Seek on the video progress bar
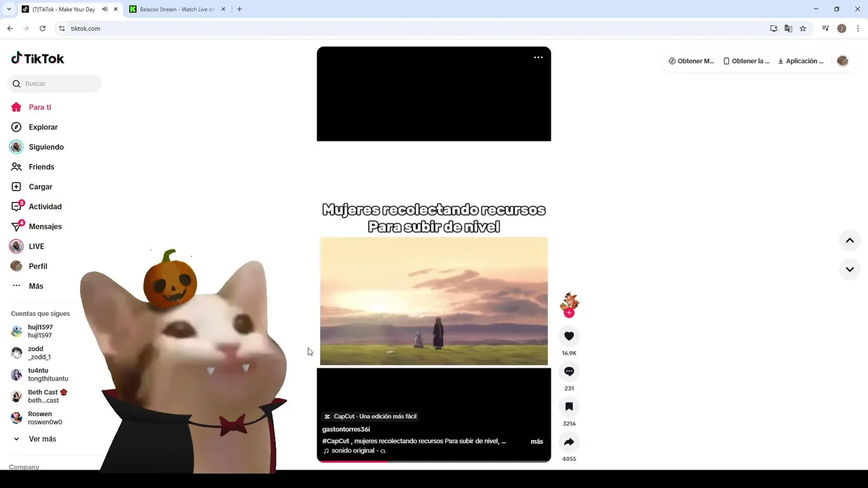Screen dimensions: 868x488 [x=434, y=462]
